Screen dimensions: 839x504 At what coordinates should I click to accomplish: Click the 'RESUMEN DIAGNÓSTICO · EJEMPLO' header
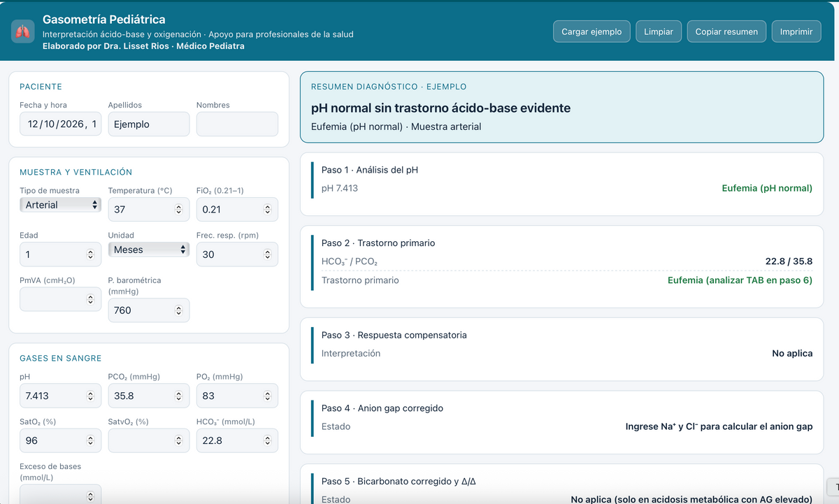click(389, 87)
